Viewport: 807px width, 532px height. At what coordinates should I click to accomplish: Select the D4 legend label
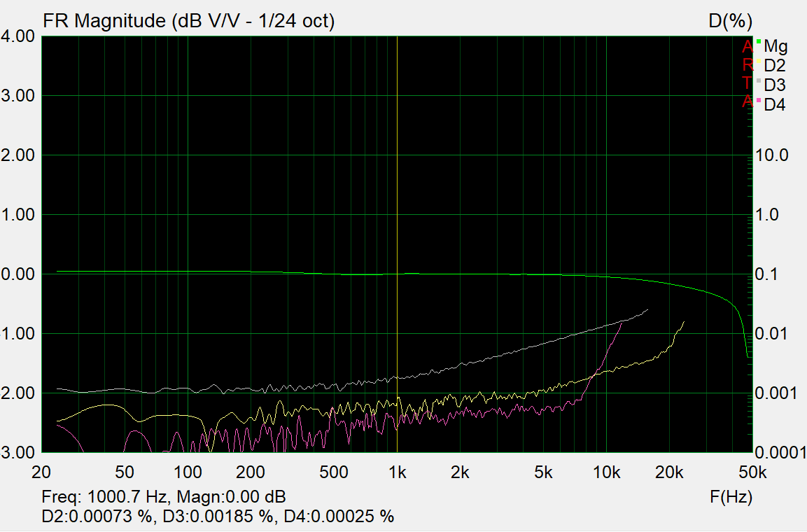click(775, 104)
